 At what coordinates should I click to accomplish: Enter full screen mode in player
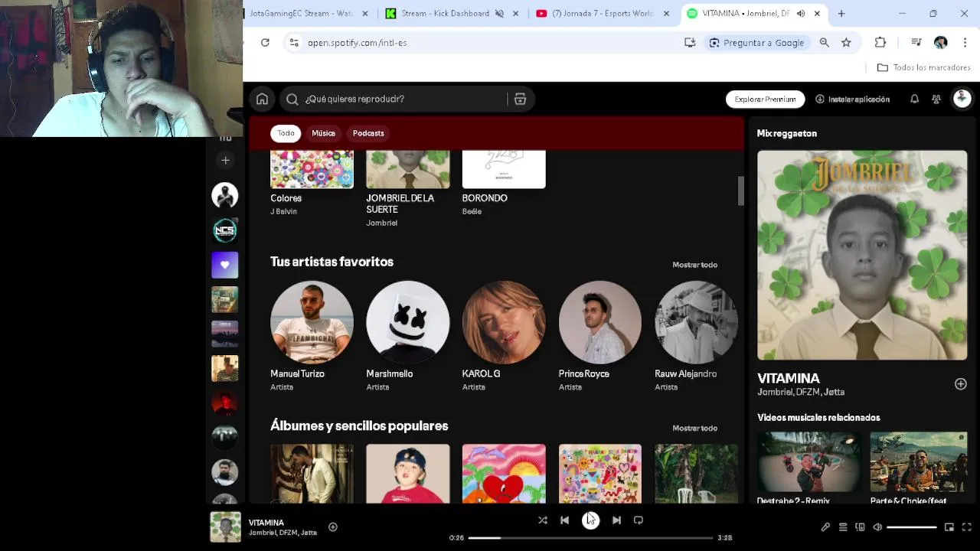point(967,527)
